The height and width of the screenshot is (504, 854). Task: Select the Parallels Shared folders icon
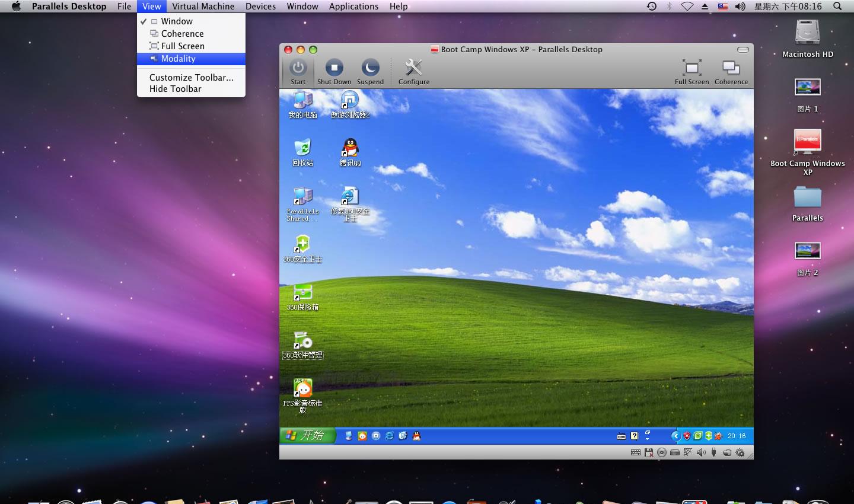pos(302,205)
